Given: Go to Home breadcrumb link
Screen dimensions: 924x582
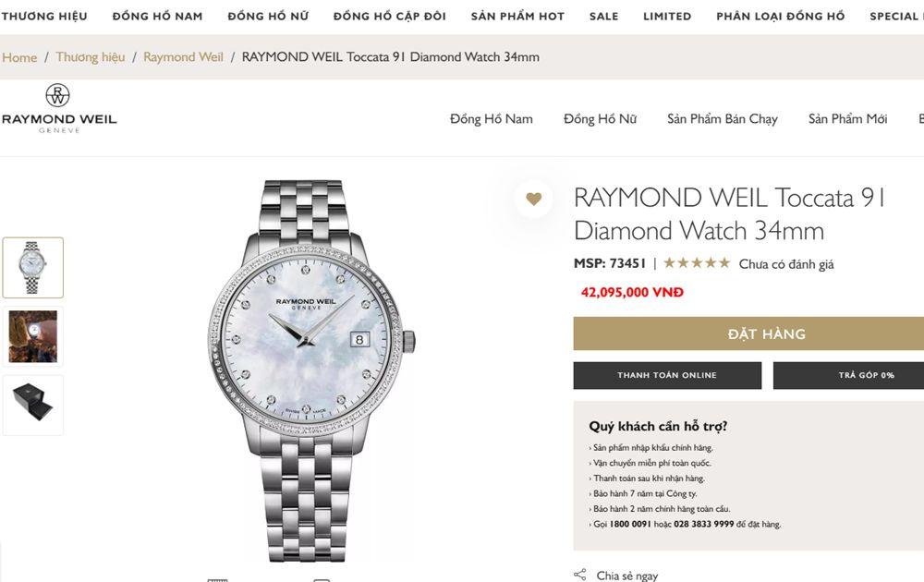Looking at the screenshot, I should click(19, 57).
